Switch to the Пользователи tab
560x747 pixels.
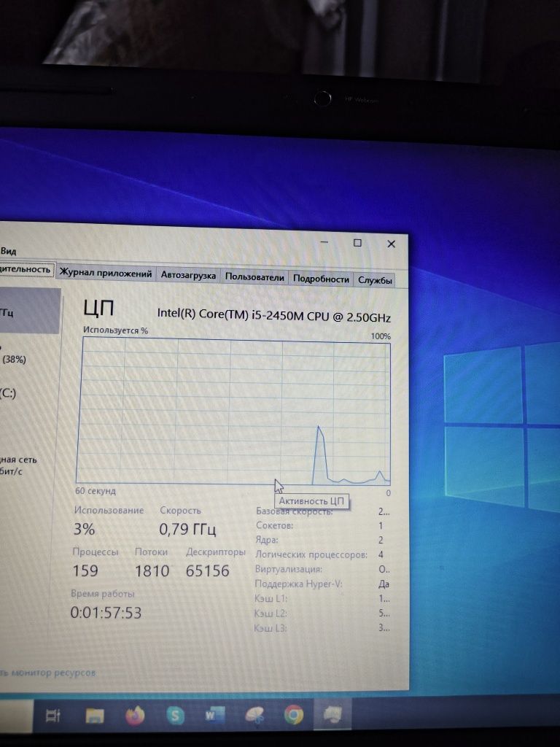[254, 276]
